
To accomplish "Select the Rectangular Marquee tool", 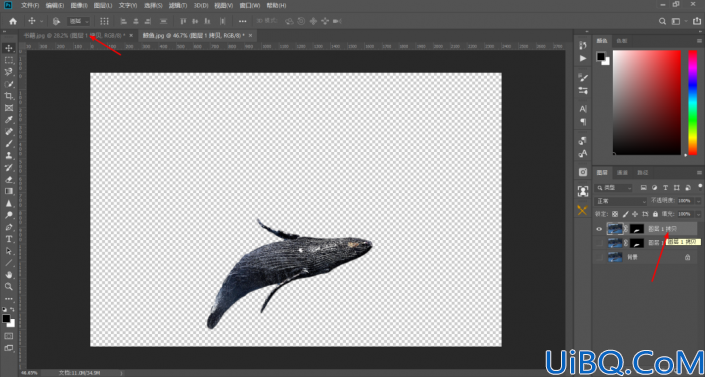I will (9, 60).
